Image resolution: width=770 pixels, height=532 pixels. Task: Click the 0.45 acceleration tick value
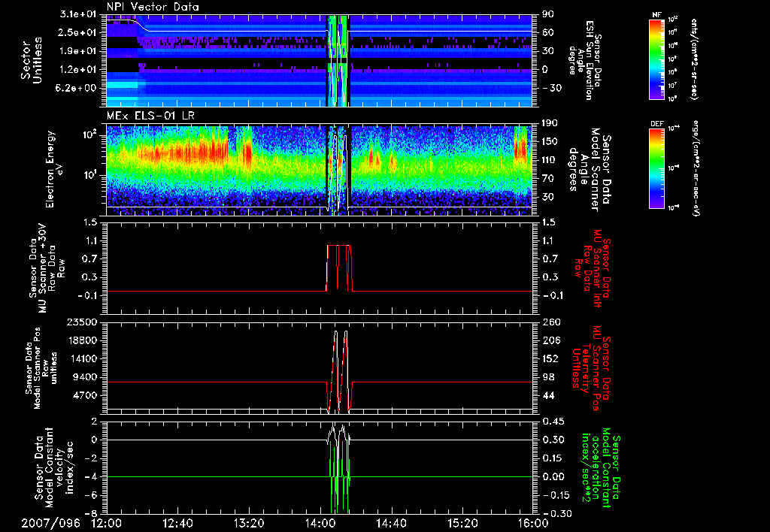[x=553, y=422]
